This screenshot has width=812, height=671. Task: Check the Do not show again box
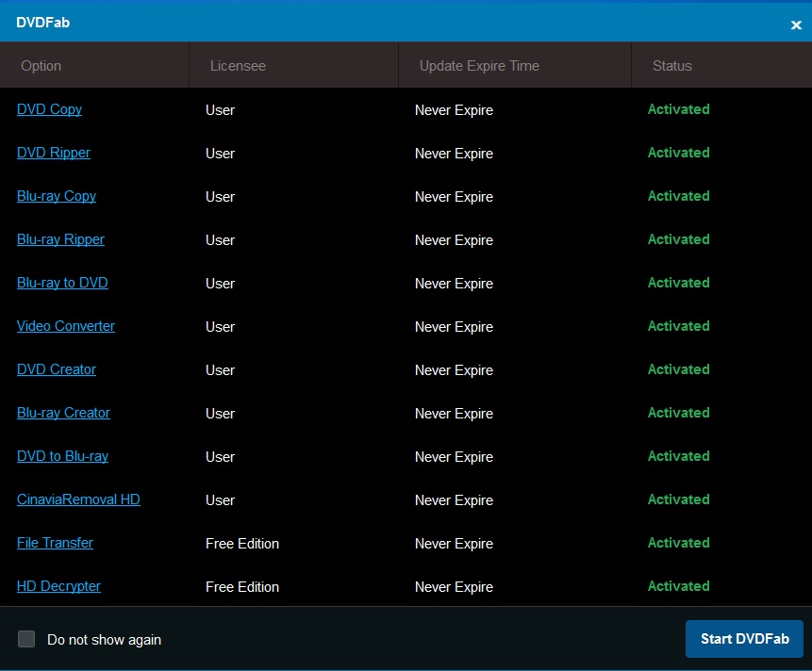[x=26, y=639]
